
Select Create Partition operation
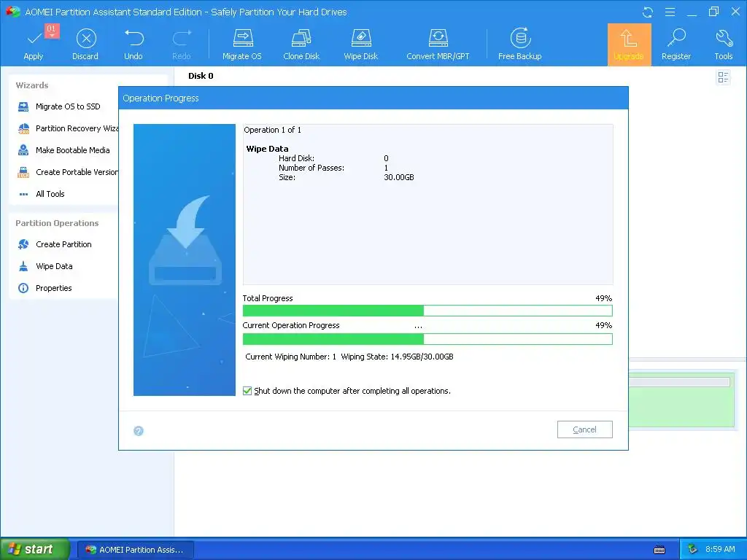point(54,244)
